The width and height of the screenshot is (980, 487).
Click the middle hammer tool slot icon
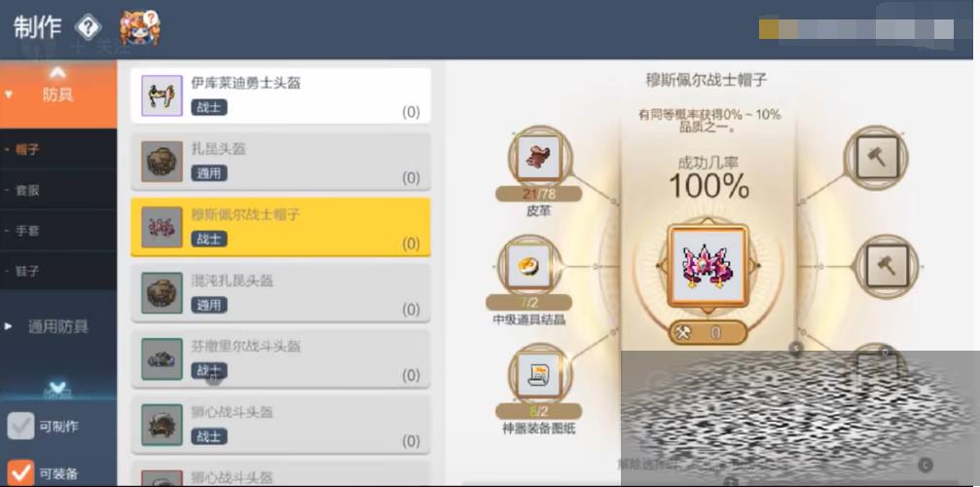point(887,265)
